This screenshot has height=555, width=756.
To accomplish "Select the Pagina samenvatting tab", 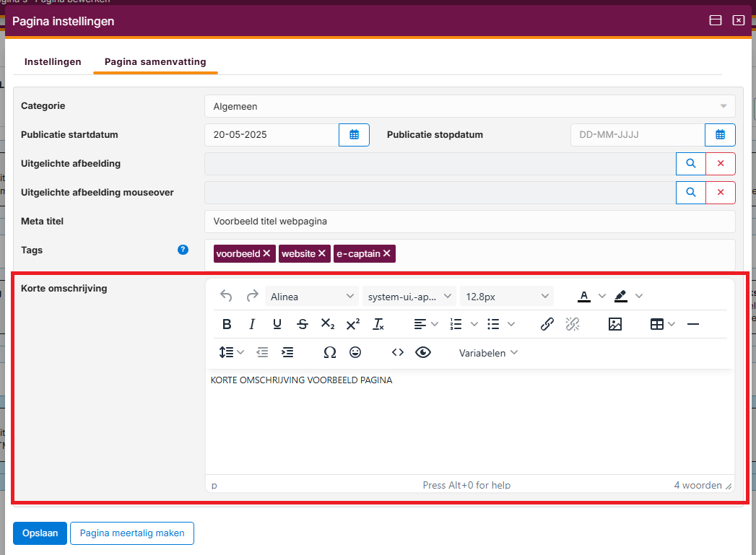I will pos(155,61).
